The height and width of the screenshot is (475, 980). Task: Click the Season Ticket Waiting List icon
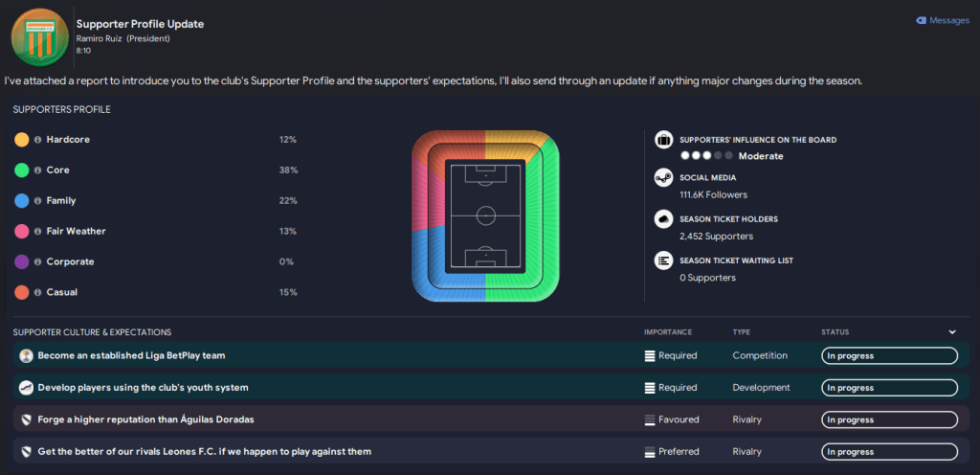tap(663, 260)
